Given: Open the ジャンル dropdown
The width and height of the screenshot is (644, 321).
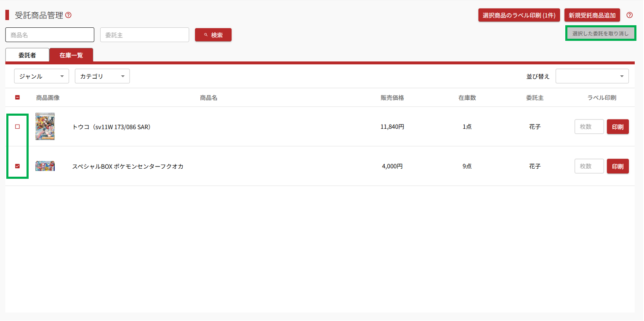Looking at the screenshot, I should (x=41, y=76).
